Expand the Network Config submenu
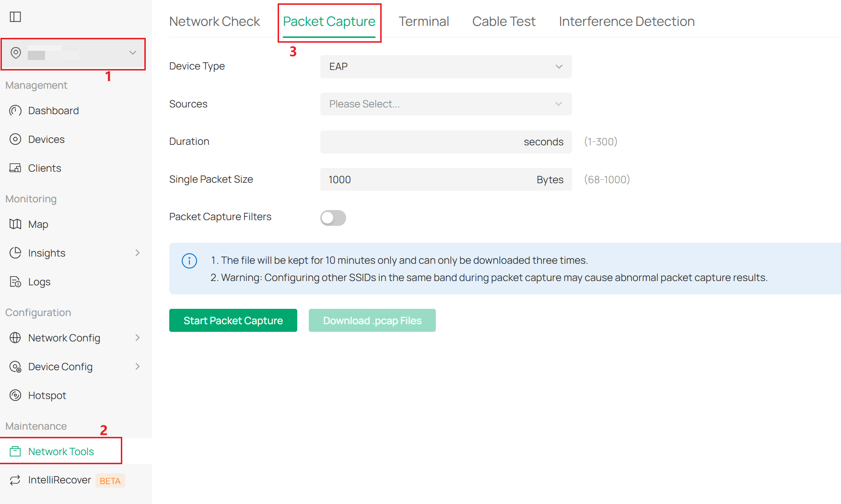Screen dimensions: 841x504 point(64,338)
